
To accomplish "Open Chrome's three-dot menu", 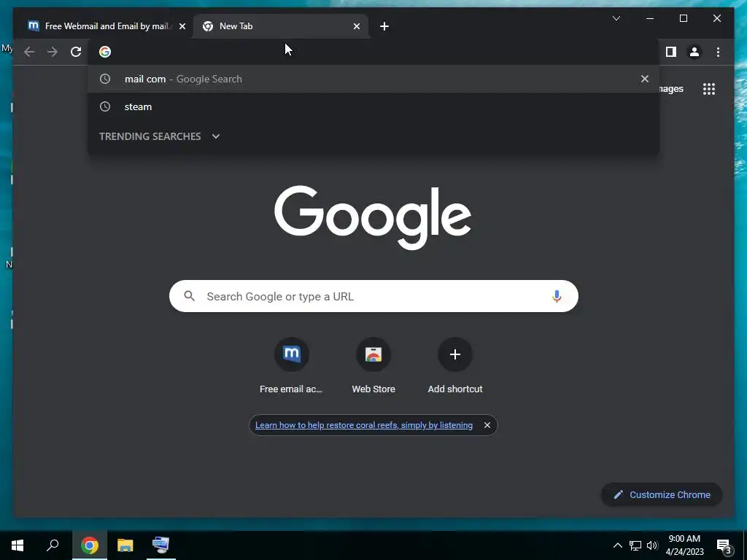I will [x=718, y=52].
